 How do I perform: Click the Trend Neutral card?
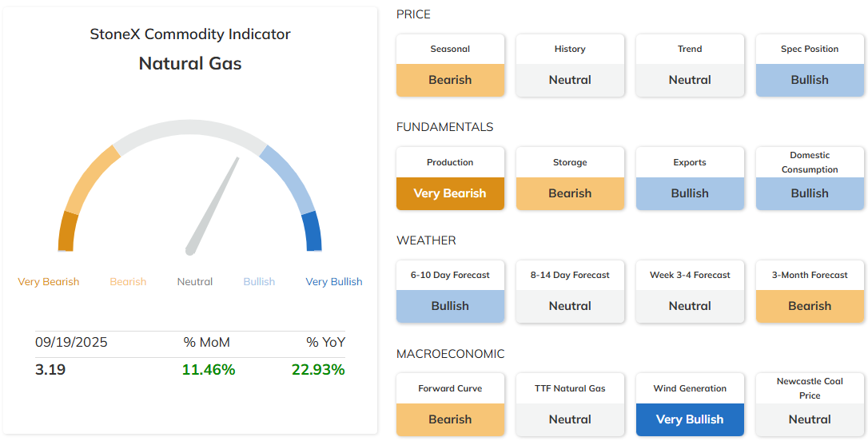(x=690, y=66)
